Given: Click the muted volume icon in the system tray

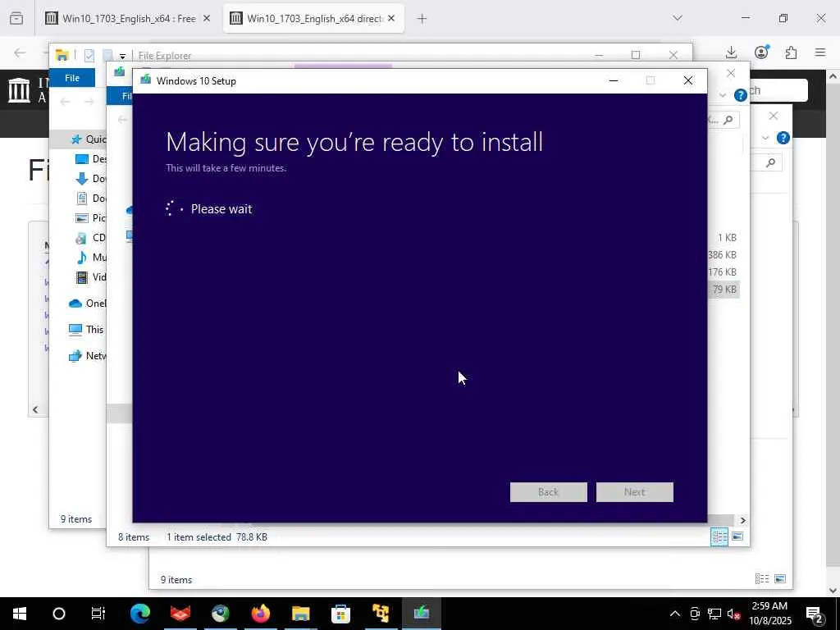Looking at the screenshot, I should point(733,614).
